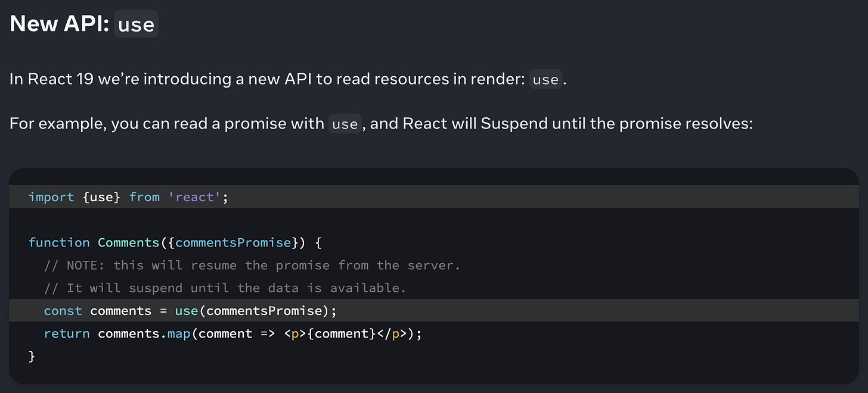The height and width of the screenshot is (393, 868).
Task: Click the comment line starting "// NOTE: this will resume"
Action: [x=252, y=265]
